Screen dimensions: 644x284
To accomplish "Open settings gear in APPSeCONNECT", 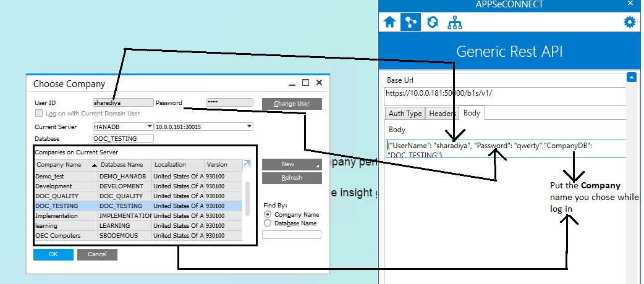I will tap(629, 22).
